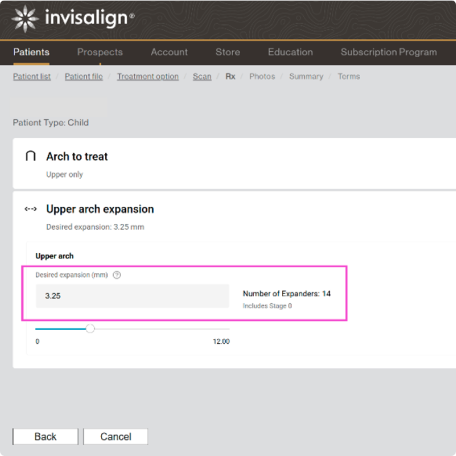Click the Desired expansion input showing 3.25

click(x=132, y=296)
